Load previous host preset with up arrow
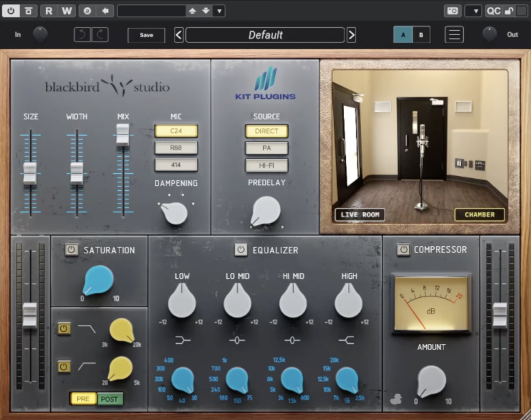Screen dimensions: 531x420 coord(192,11)
